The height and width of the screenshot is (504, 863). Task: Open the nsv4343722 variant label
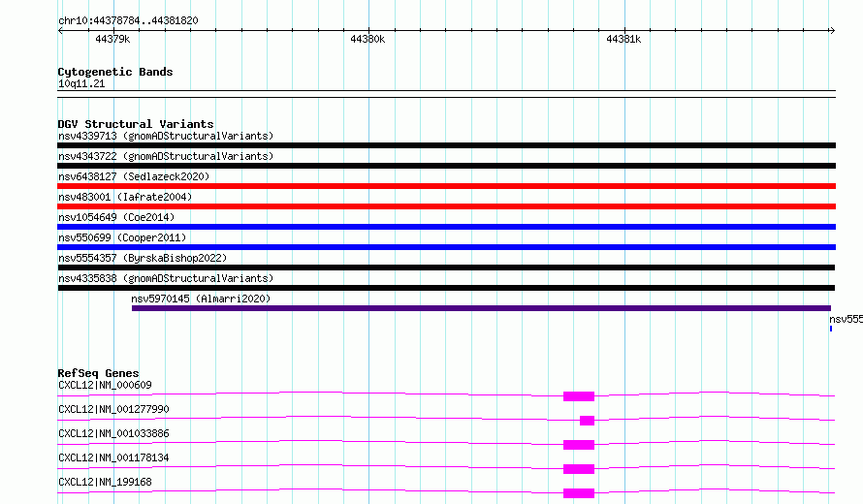(x=166, y=156)
